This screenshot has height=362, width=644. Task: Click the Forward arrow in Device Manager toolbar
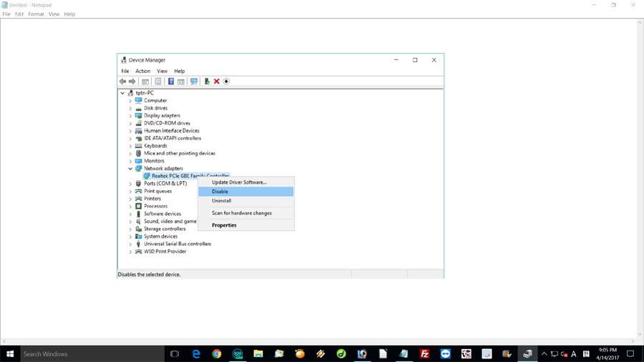pyautogui.click(x=132, y=82)
